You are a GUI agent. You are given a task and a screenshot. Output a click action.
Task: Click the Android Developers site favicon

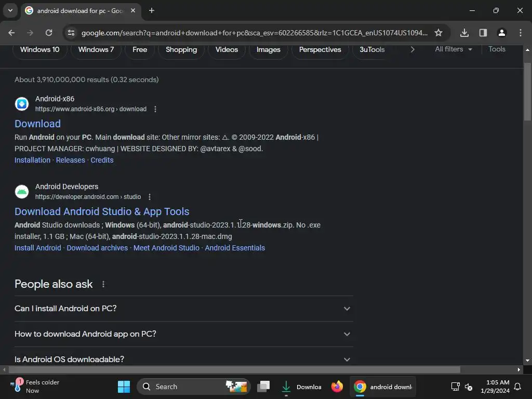click(x=22, y=192)
